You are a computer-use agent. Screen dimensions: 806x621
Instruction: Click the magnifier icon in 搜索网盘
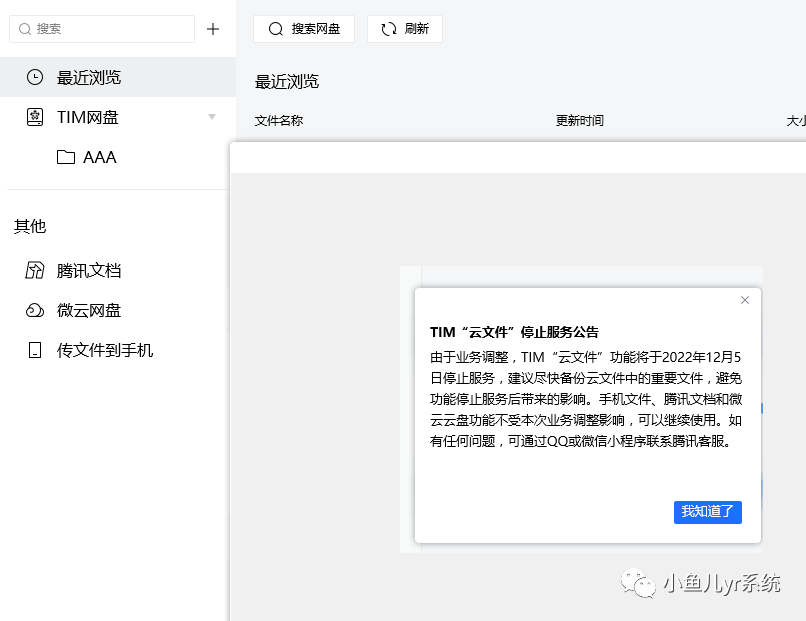(x=276, y=29)
